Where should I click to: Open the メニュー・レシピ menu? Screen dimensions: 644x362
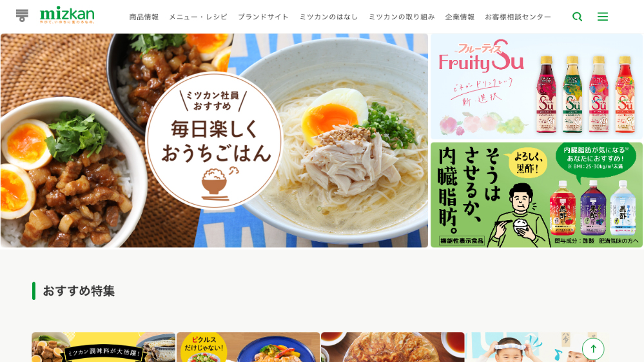(198, 17)
